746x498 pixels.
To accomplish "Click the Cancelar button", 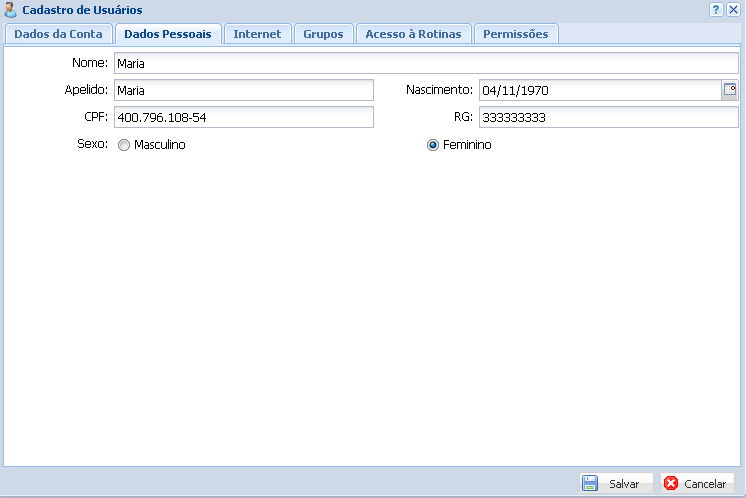I will pos(697,483).
